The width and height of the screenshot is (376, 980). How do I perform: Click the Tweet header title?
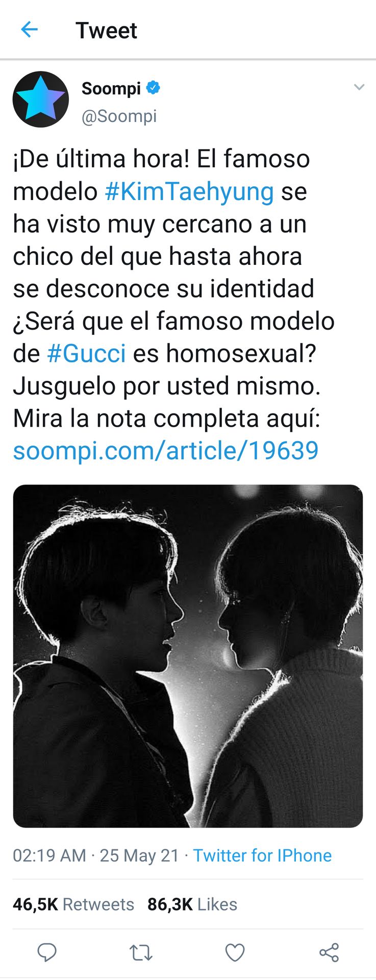click(x=106, y=31)
